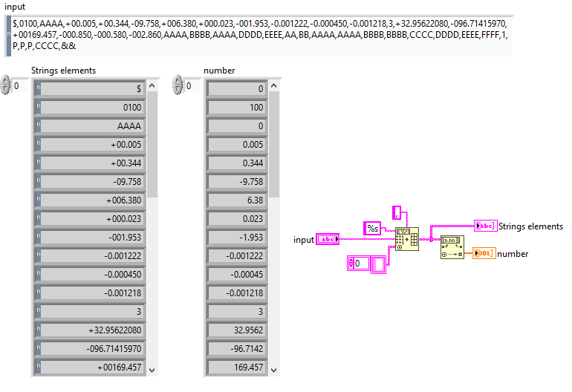Click the '+00.005' string element
Image resolution: width=572 pixels, height=392 pixels.
90,145
